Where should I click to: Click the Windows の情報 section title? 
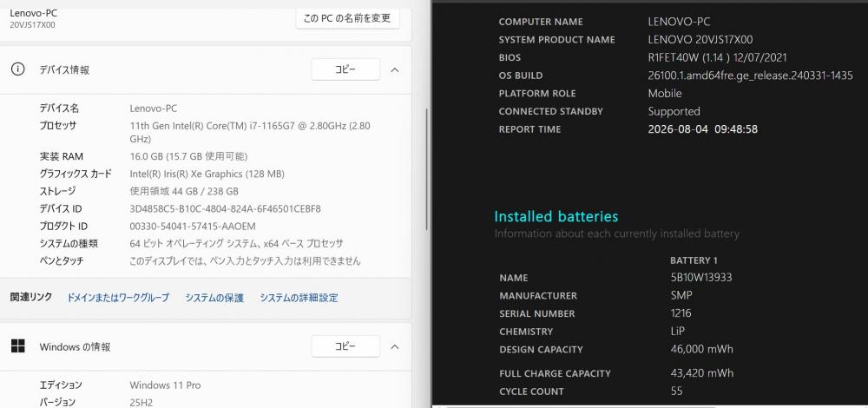click(75, 347)
